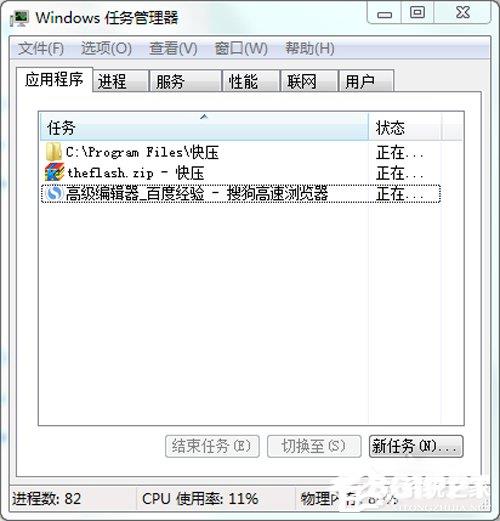The width and height of the screenshot is (500, 521).
Task: Click the Sogou browser icon in task list
Action: pos(54,193)
